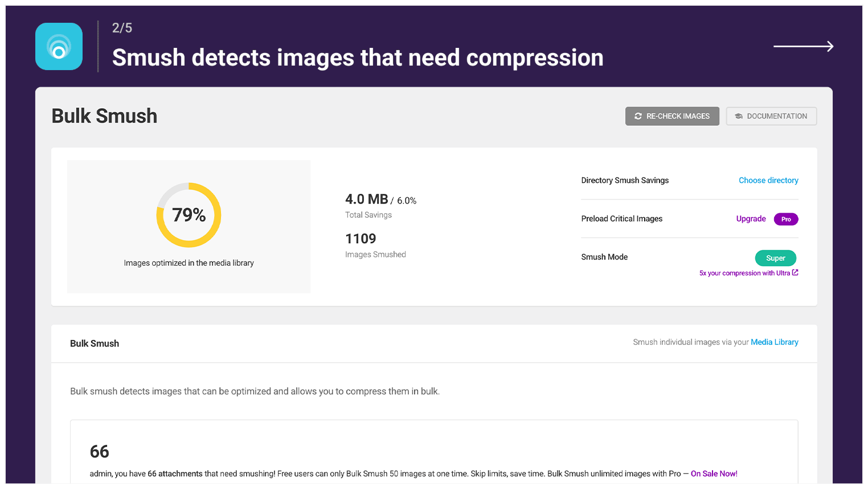Select the Bulk Smush section header
The height and width of the screenshot is (484, 868).
pyautogui.click(x=95, y=343)
